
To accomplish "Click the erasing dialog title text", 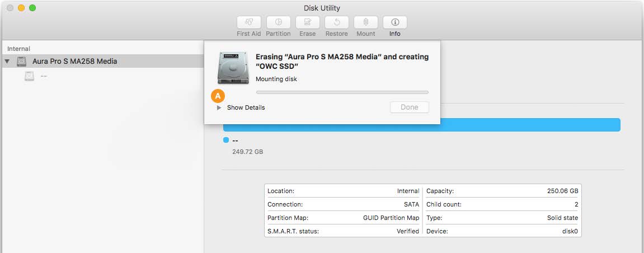I will pos(342,61).
